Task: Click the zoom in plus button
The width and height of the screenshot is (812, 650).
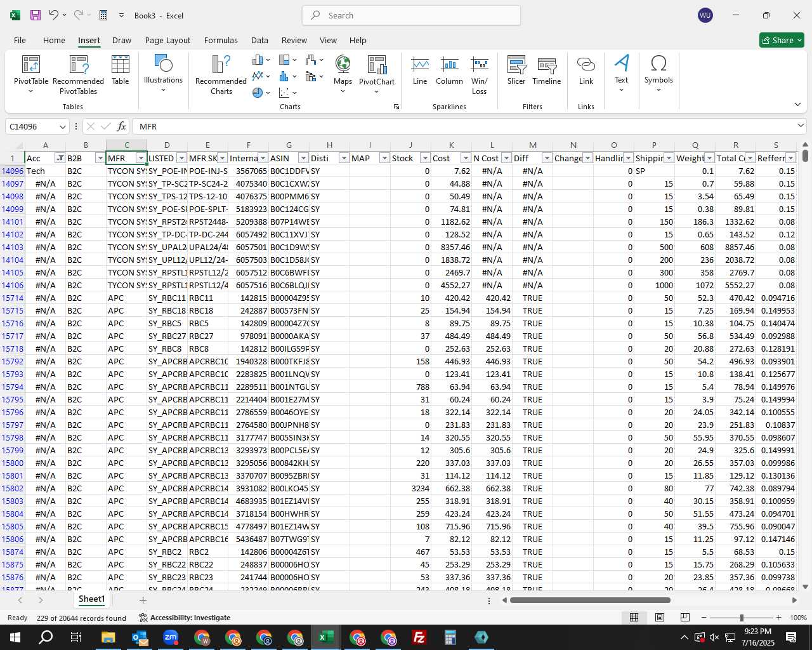Action: [778, 618]
